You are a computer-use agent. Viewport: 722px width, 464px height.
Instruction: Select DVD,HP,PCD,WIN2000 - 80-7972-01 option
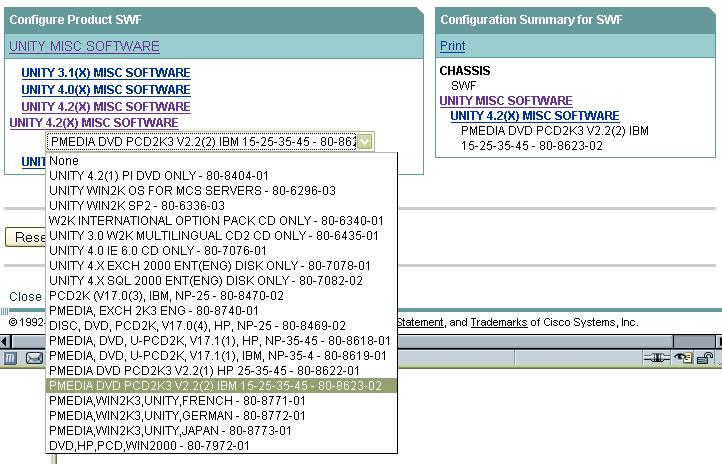pos(221,446)
